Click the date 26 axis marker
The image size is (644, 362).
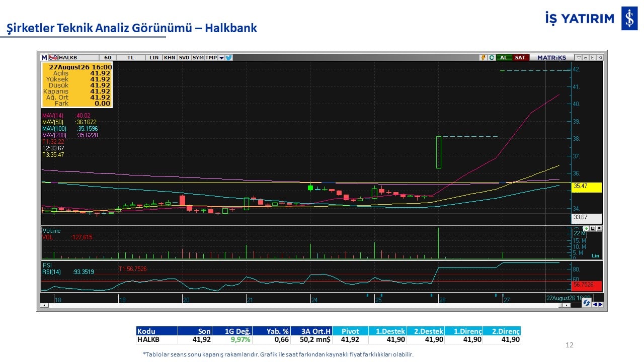pyautogui.click(x=442, y=300)
